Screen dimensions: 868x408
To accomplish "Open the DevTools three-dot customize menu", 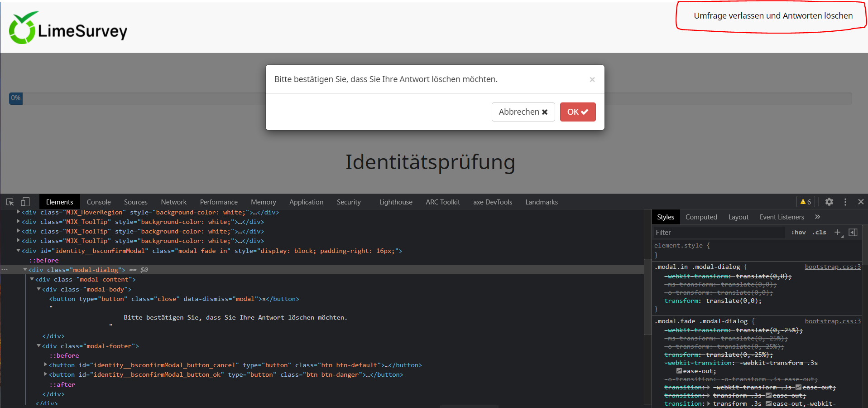I will tap(845, 202).
